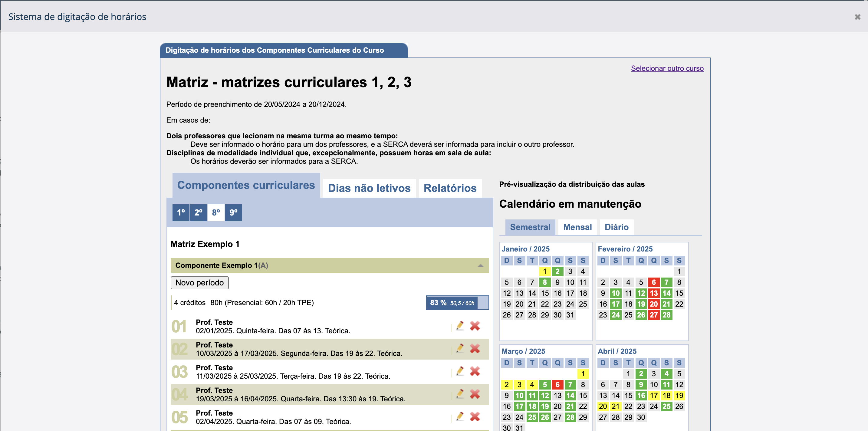
Task: Click yellow day 1 in Janeiro 2025
Action: 545,271
